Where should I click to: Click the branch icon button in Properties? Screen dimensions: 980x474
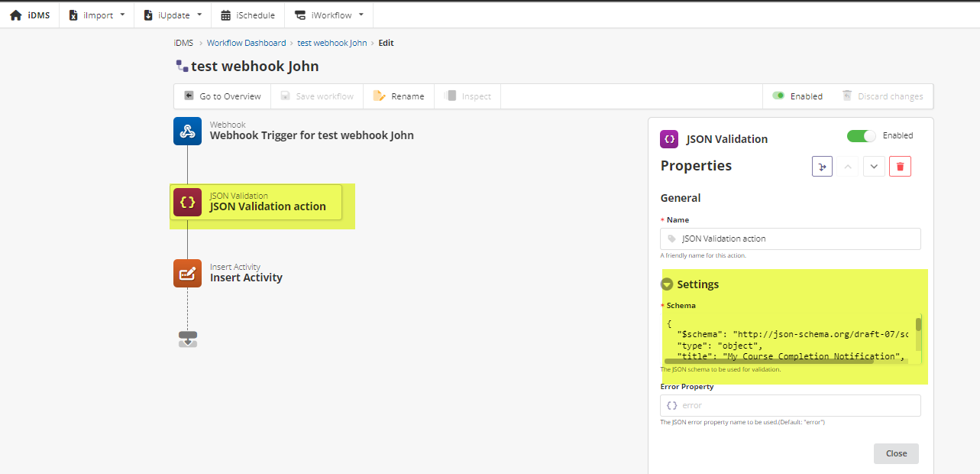tap(822, 167)
